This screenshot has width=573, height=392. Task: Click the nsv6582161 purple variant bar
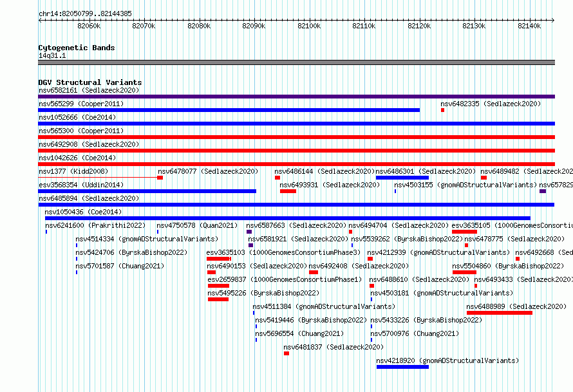[296, 97]
